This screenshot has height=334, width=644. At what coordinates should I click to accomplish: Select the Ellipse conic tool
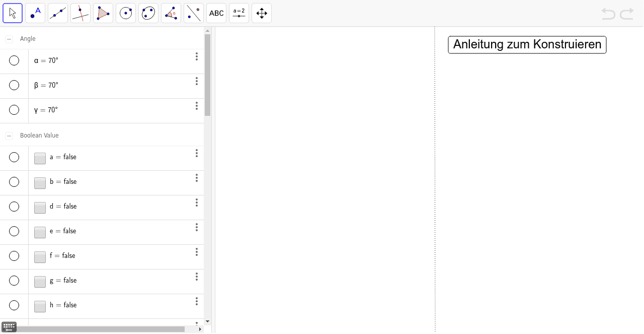[x=148, y=13]
